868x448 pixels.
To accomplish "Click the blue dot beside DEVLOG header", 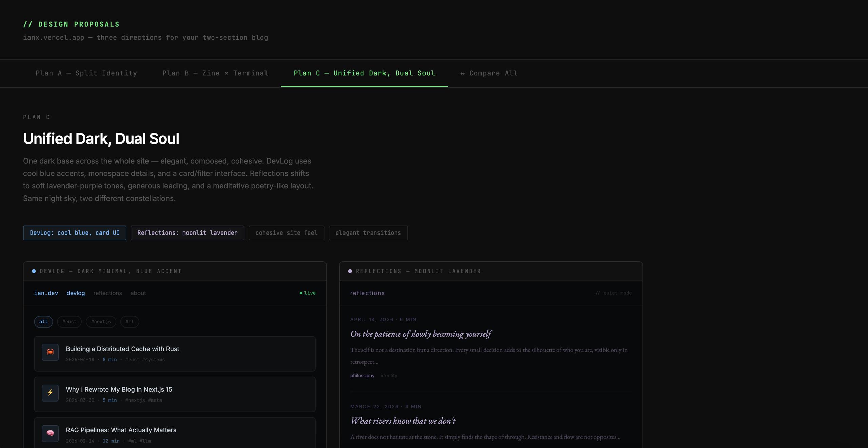I will coord(34,271).
